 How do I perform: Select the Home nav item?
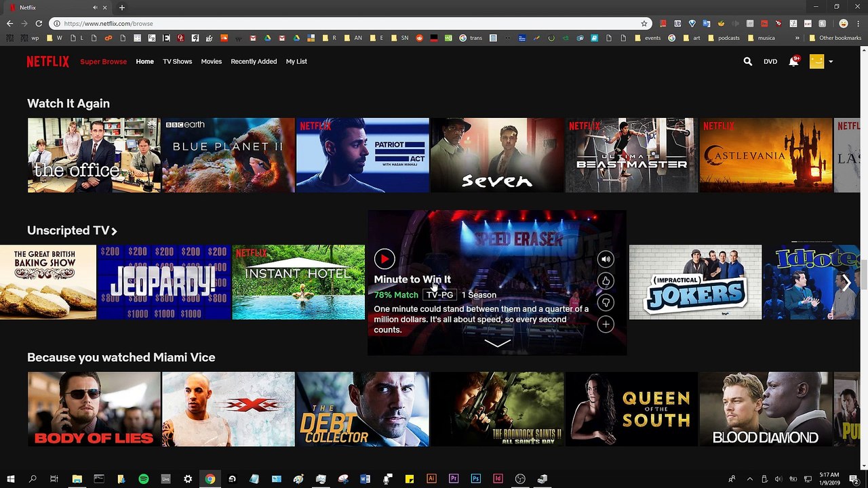[x=144, y=62]
